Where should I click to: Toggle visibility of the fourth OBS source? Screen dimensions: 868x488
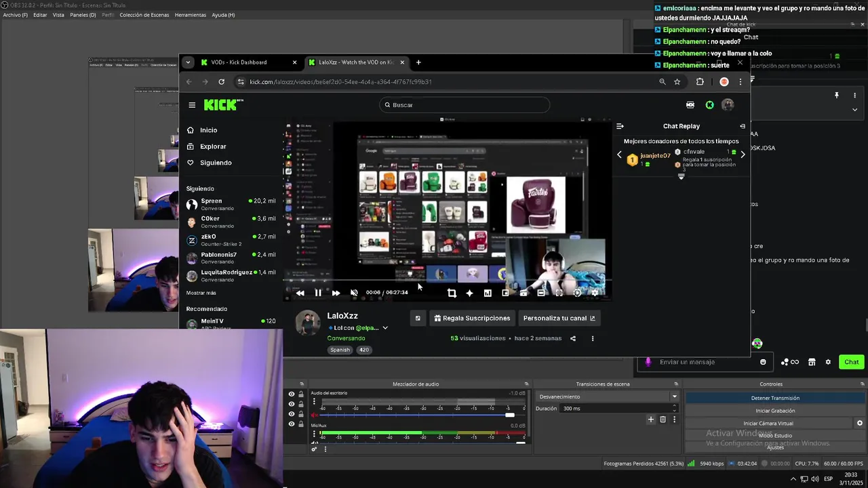coord(292,424)
